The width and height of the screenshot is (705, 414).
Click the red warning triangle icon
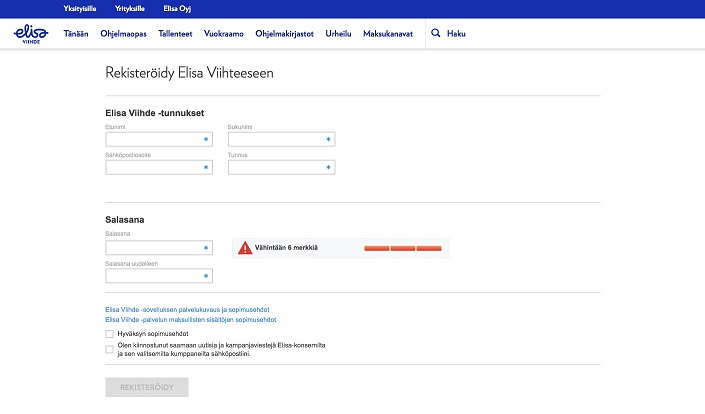245,248
